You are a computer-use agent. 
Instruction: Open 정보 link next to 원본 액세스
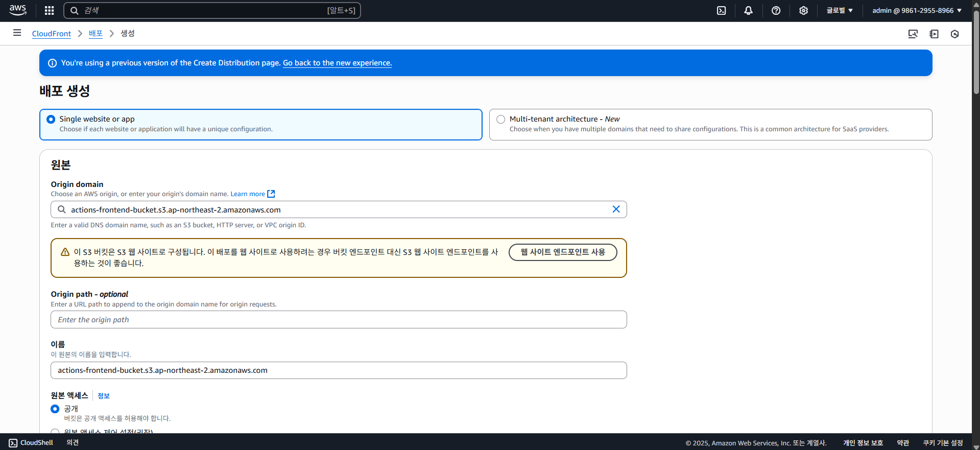[x=104, y=396]
